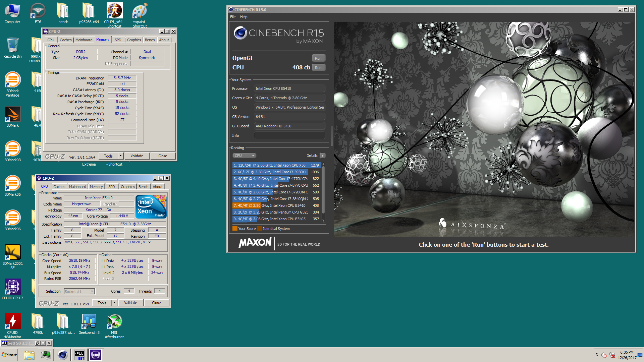This screenshot has height=362, width=644.
Task: Launch the 3DMark03 desktop icon
Action: [12, 151]
